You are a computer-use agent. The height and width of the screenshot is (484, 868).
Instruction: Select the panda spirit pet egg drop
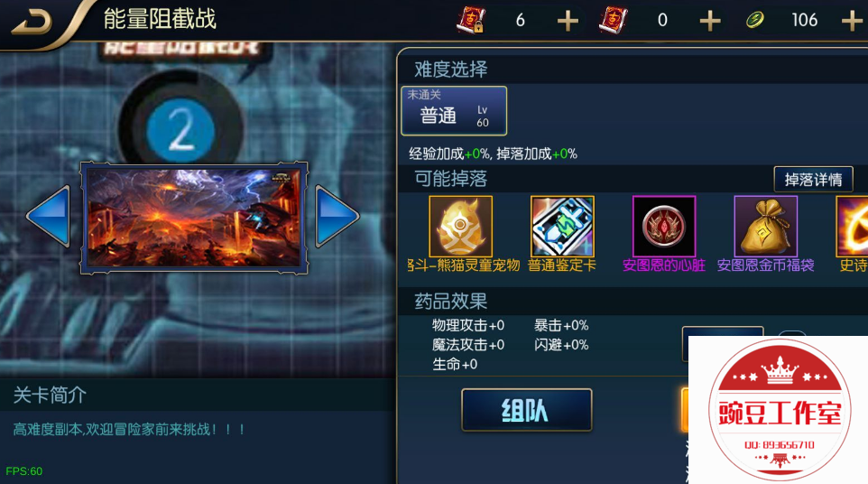pyautogui.click(x=460, y=226)
